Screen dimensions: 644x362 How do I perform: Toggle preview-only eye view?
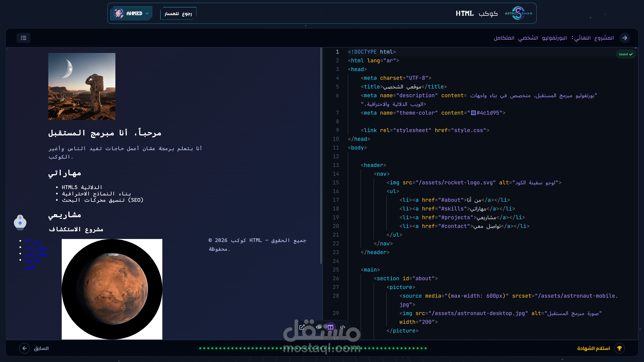(318, 327)
